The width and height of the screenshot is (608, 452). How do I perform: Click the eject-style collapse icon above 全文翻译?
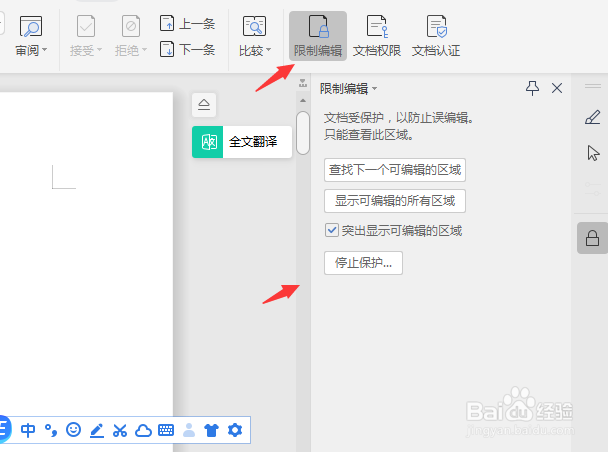204,105
